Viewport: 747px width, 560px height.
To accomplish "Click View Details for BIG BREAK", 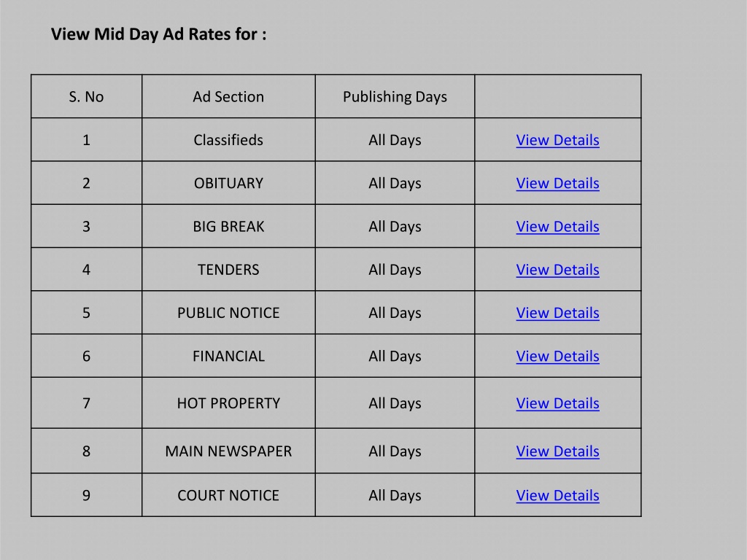I will pos(557,227).
